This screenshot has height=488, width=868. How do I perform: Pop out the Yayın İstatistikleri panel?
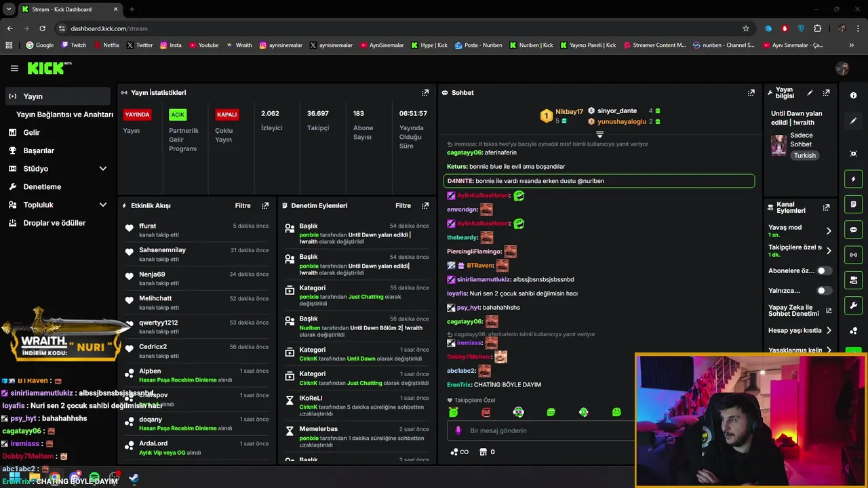pyautogui.click(x=425, y=93)
